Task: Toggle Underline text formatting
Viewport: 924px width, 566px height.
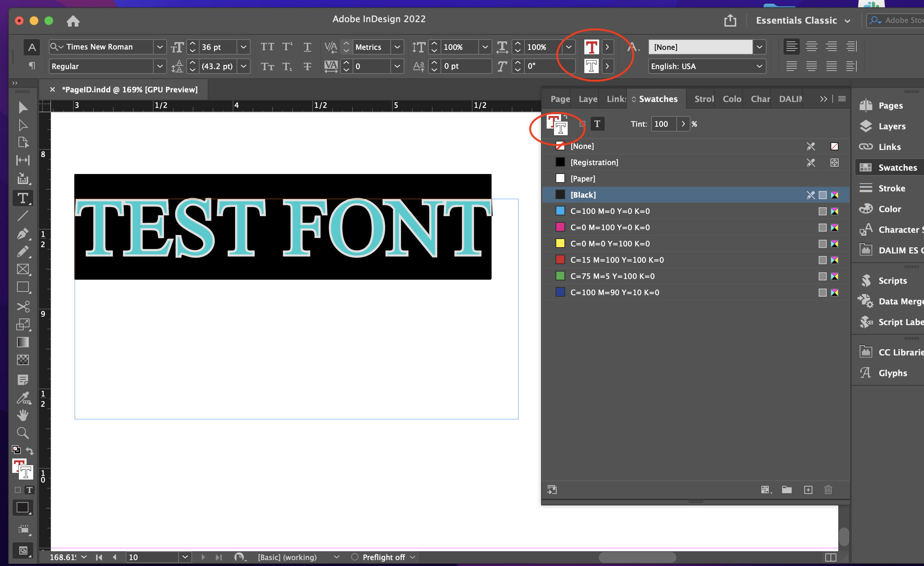Action: click(x=307, y=47)
